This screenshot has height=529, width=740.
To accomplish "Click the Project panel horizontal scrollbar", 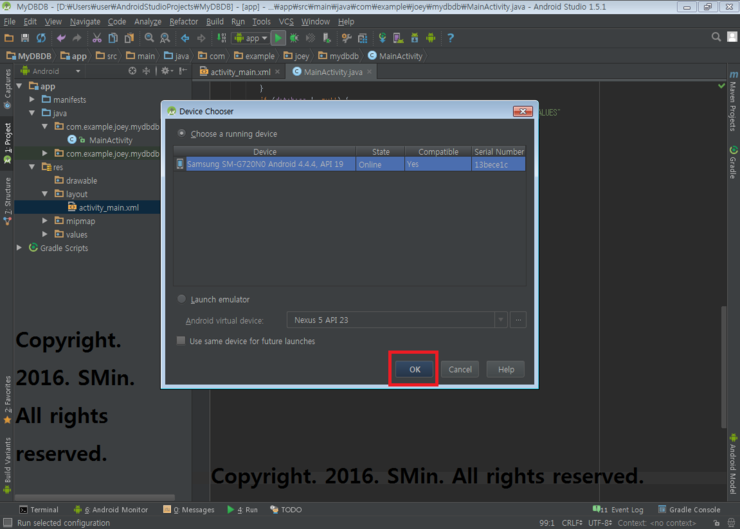I will pyautogui.click(x=95, y=497).
